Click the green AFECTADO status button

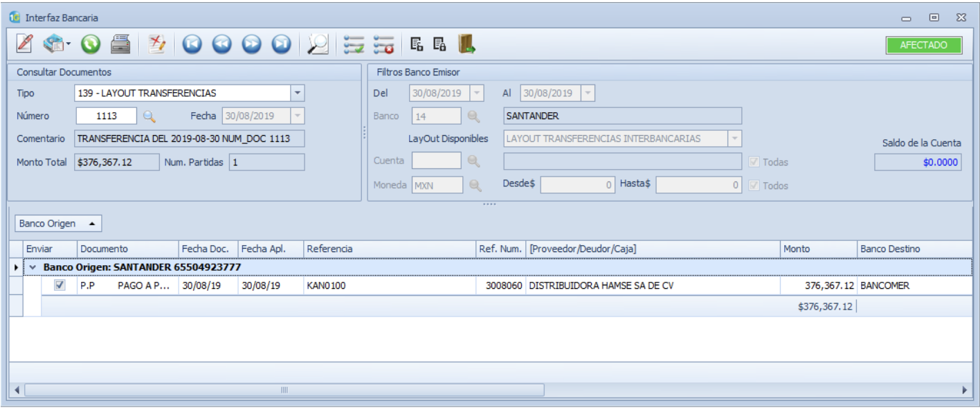click(924, 45)
